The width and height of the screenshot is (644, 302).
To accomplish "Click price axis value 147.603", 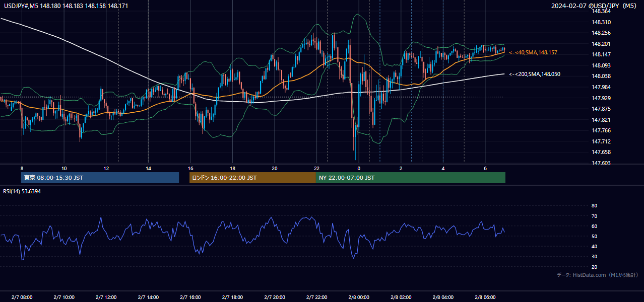I will point(601,163).
